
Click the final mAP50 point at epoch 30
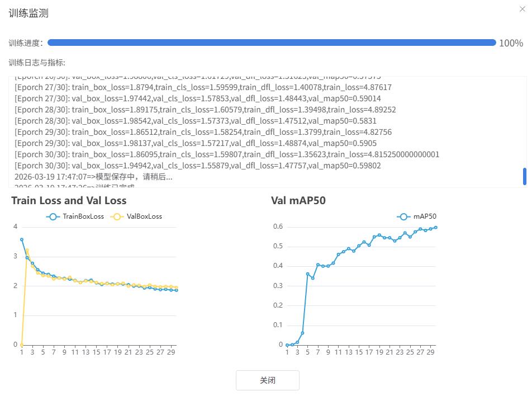[436, 227]
